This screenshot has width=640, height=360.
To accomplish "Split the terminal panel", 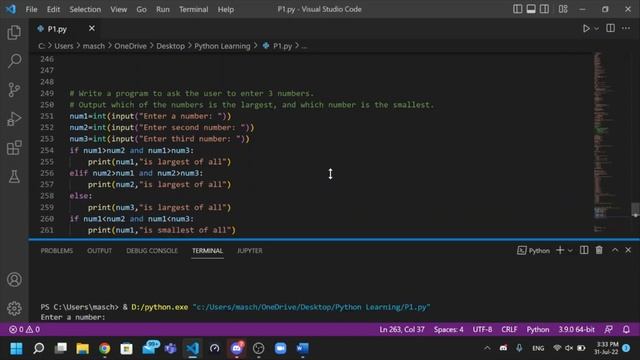I will (584, 250).
